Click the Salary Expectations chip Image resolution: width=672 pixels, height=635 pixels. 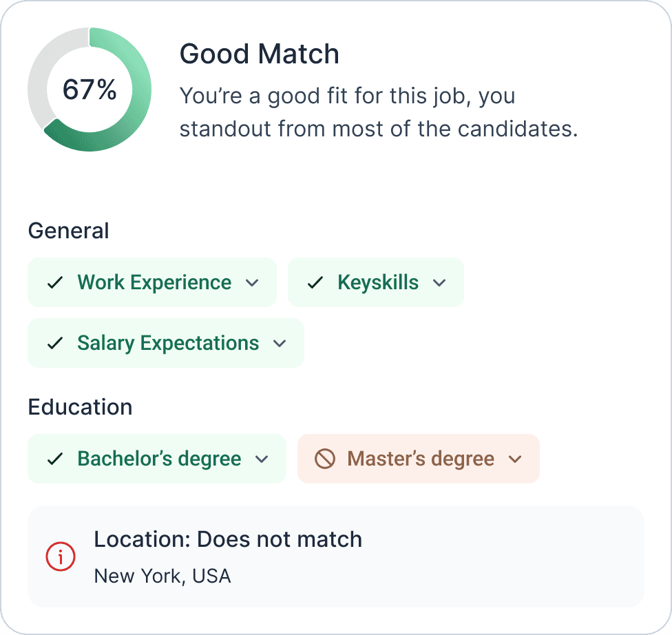click(165, 343)
